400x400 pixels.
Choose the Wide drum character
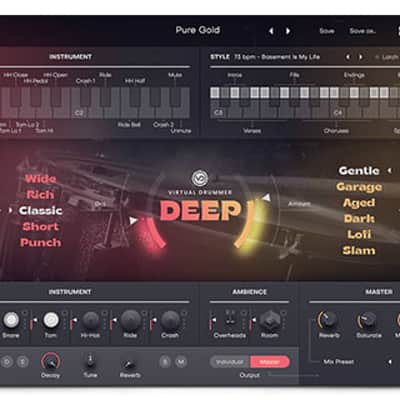pos(40,179)
